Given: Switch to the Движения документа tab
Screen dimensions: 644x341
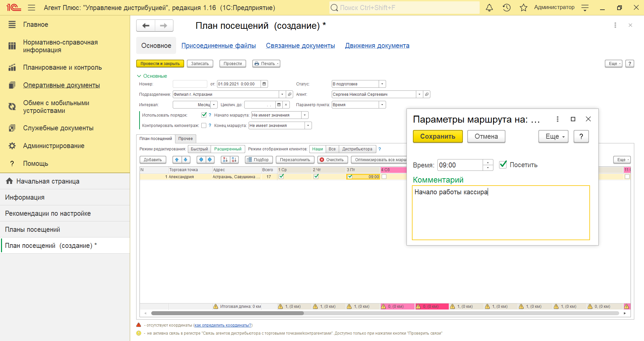Looking at the screenshot, I should tap(377, 46).
